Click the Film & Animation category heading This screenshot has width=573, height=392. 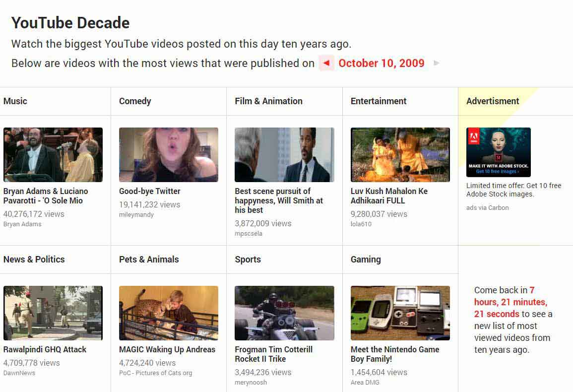tap(268, 101)
